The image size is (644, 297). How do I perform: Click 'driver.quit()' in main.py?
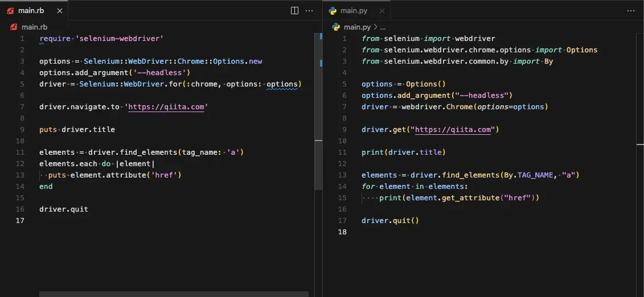390,221
